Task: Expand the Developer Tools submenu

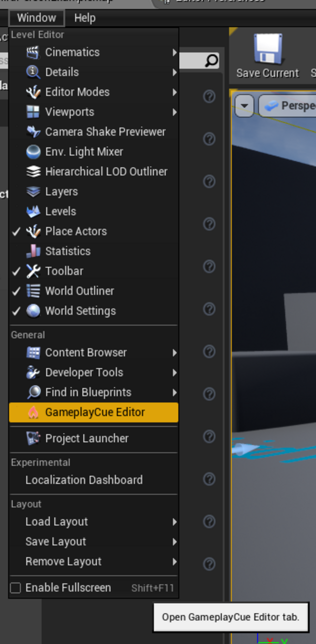Action: (x=94, y=373)
